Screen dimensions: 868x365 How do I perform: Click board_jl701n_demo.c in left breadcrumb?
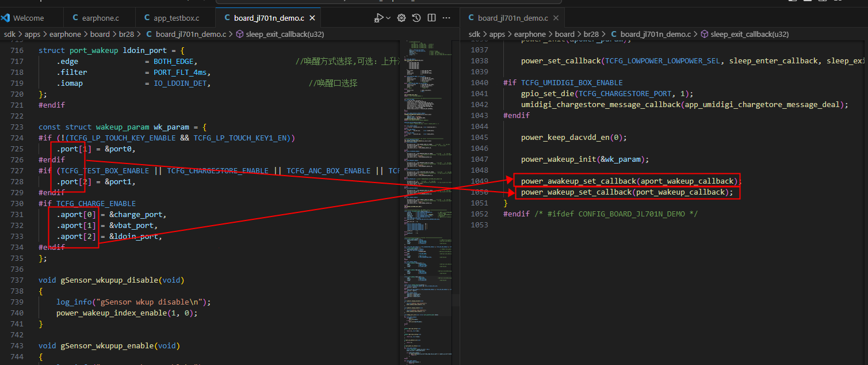click(x=191, y=34)
